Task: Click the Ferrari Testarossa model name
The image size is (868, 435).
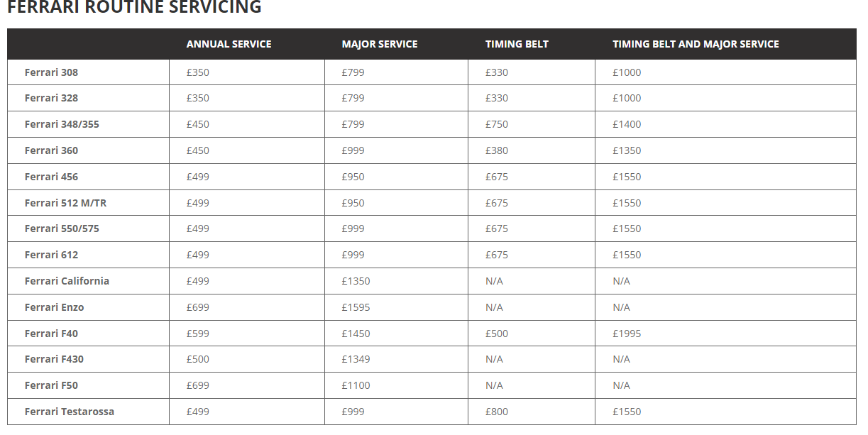Action: click(69, 412)
